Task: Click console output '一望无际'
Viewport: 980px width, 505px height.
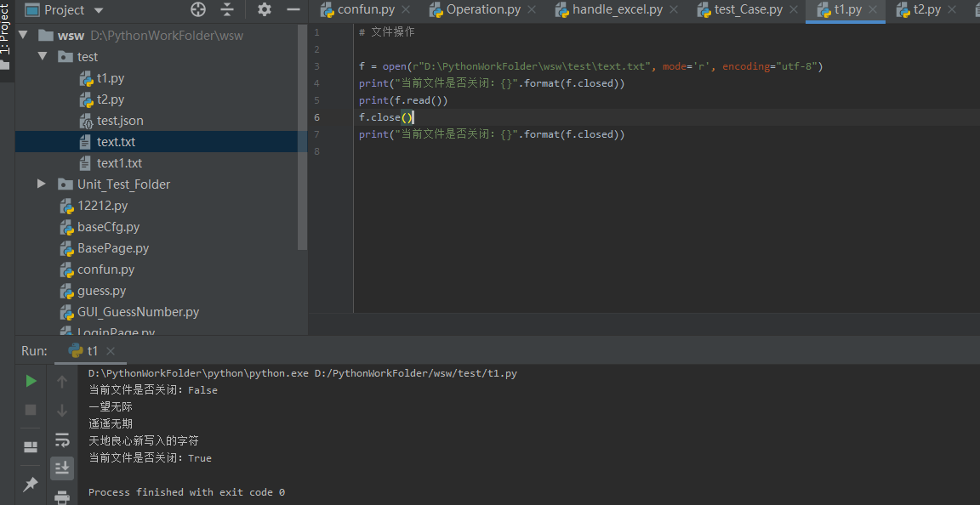Action: pos(111,407)
